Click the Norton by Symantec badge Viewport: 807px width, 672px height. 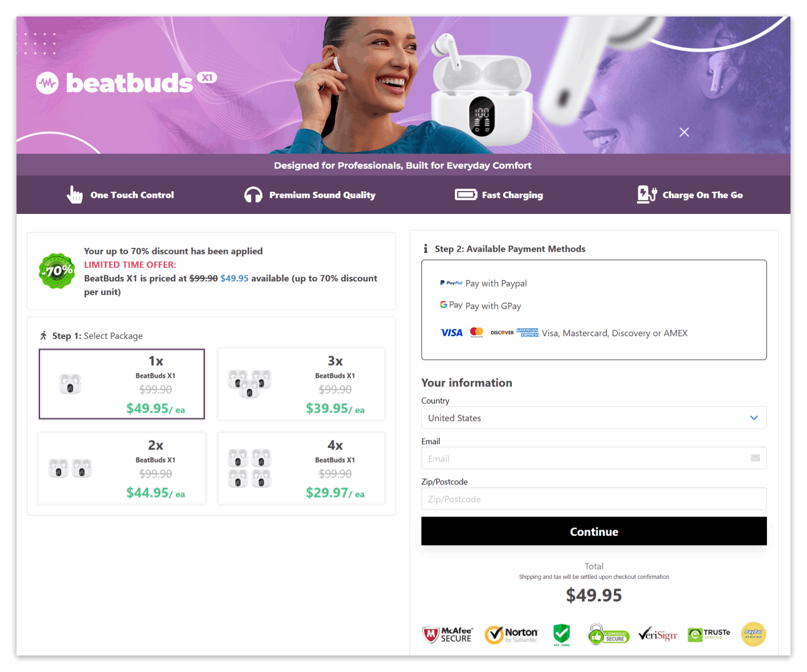point(511,634)
